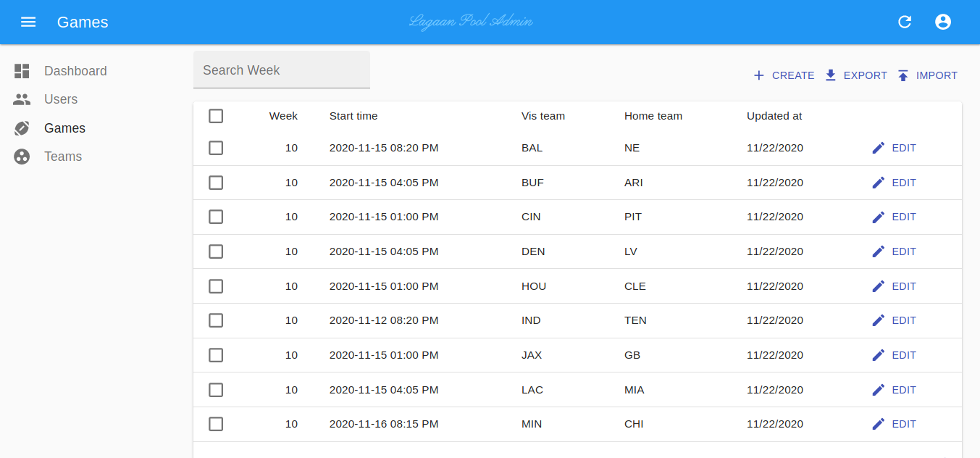980x458 pixels.
Task: Sort by Start time column header
Action: pyautogui.click(x=353, y=116)
